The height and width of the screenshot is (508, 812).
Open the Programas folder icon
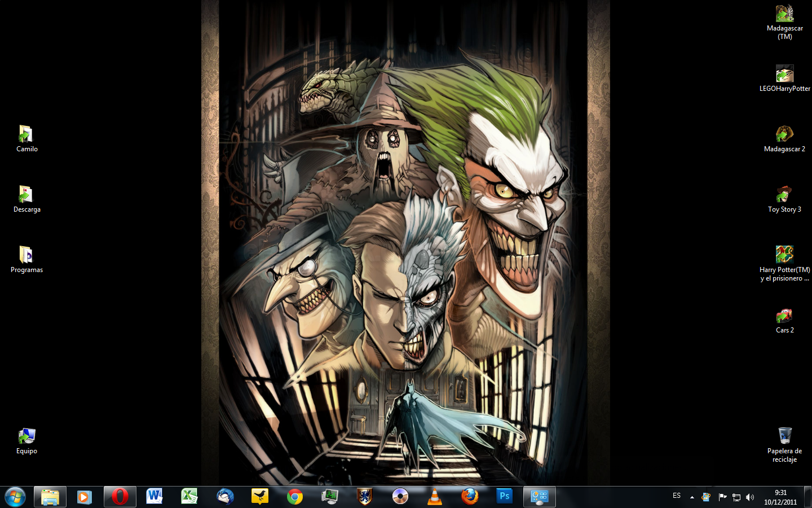point(27,260)
